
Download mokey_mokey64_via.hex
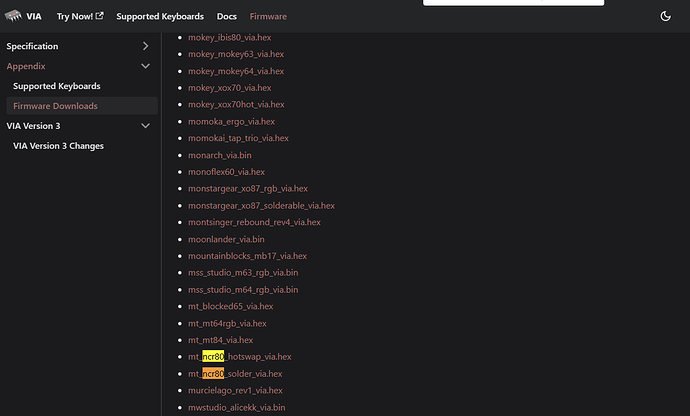[236, 71]
